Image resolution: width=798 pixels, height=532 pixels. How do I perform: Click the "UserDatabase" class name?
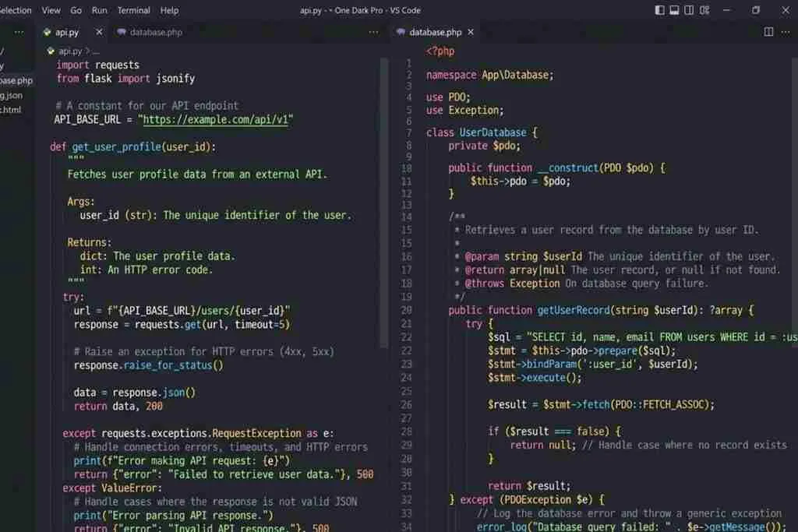coord(493,132)
